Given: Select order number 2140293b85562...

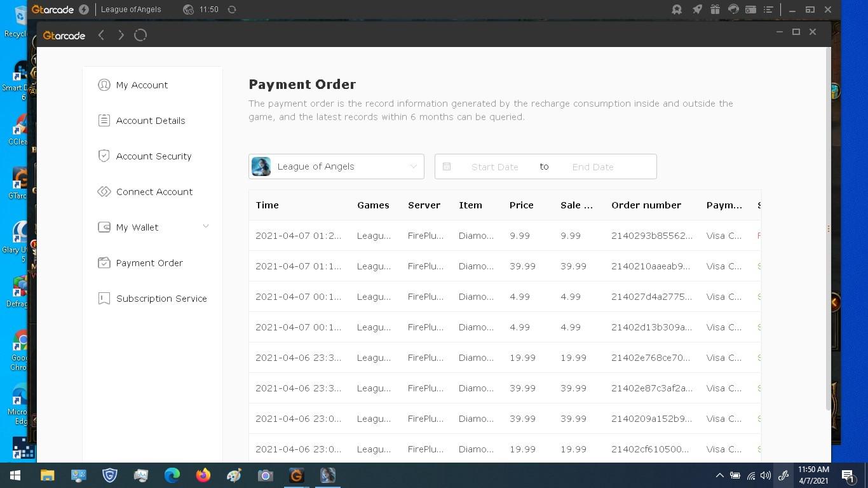Looking at the screenshot, I should [x=652, y=236].
